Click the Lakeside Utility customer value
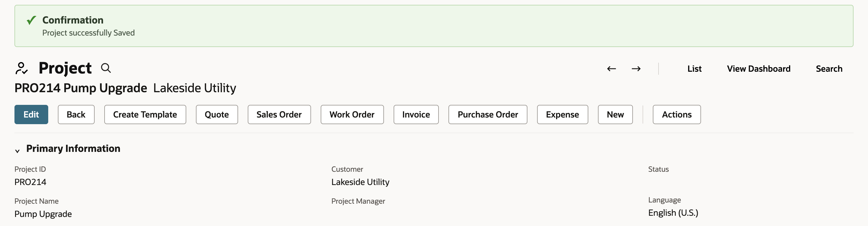 click(360, 182)
